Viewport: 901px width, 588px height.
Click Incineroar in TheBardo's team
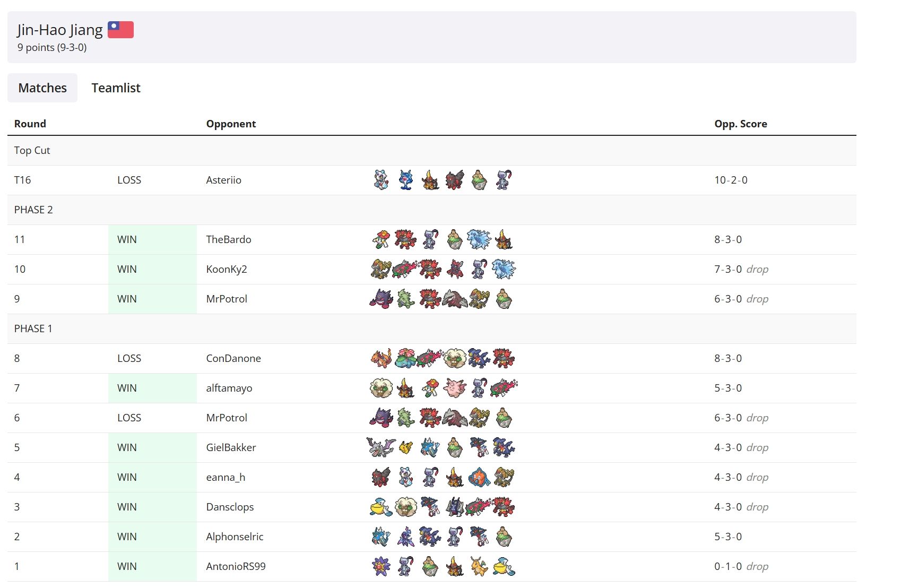coord(405,239)
